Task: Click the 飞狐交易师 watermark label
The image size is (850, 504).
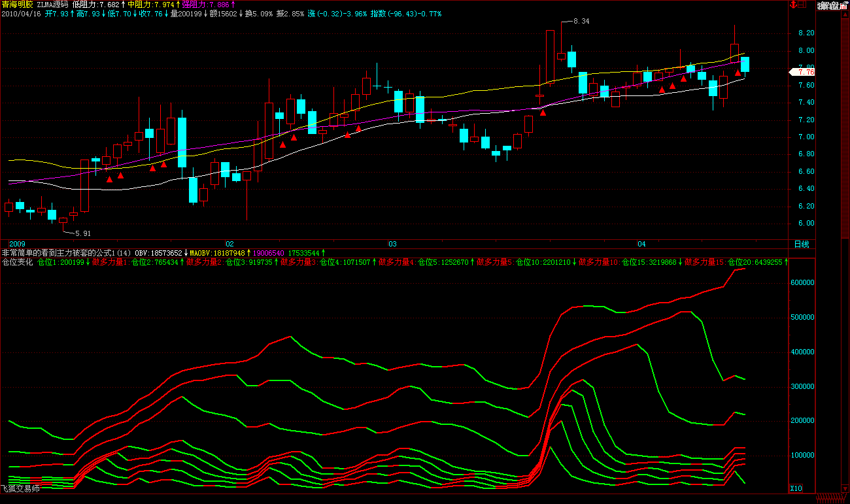Action: click(x=20, y=488)
